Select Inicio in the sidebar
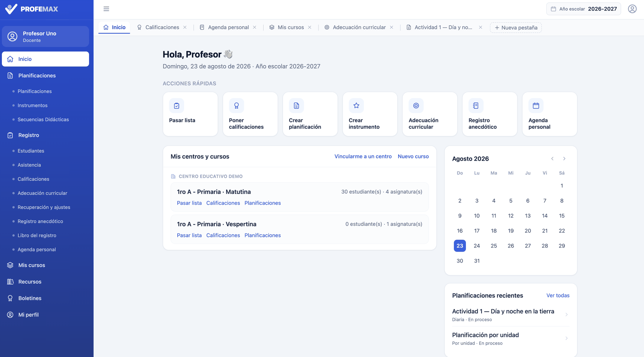644x357 pixels. tap(45, 59)
